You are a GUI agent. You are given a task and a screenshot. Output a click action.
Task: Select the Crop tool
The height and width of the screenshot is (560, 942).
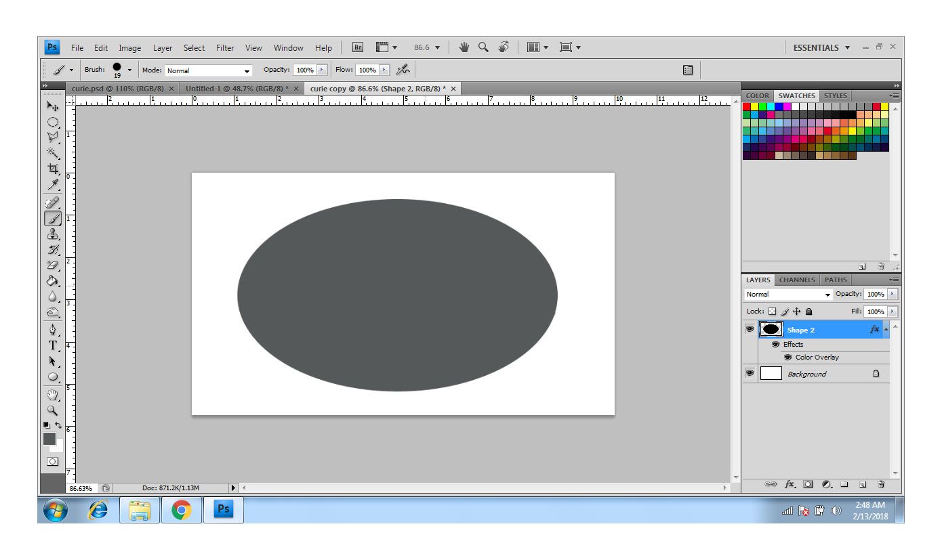click(x=52, y=169)
